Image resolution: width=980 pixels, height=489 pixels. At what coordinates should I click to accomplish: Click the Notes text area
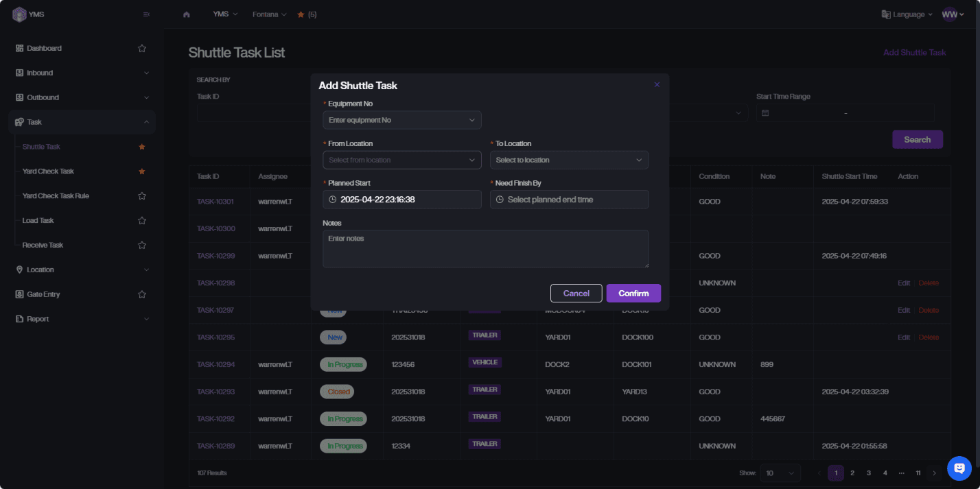tap(485, 248)
